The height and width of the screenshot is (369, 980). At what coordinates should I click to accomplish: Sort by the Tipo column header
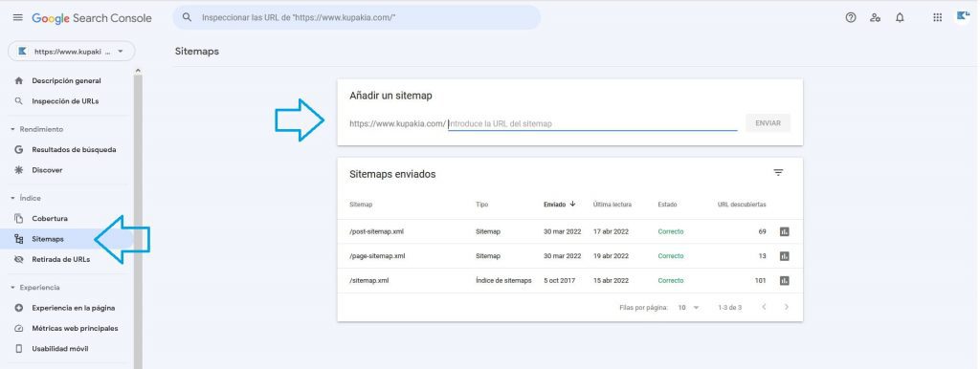pyautogui.click(x=482, y=205)
